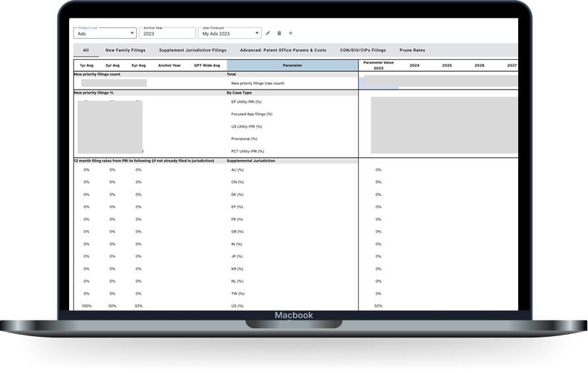Screen dimensions: 588x373
Task: Select PCT Utility-PRI (%) parameter
Action: coord(248,151)
